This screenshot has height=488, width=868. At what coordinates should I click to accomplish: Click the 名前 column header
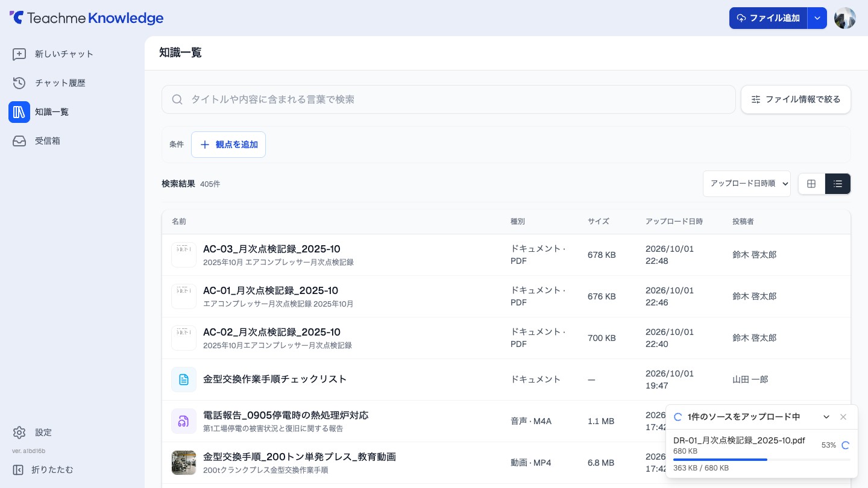pyautogui.click(x=179, y=222)
